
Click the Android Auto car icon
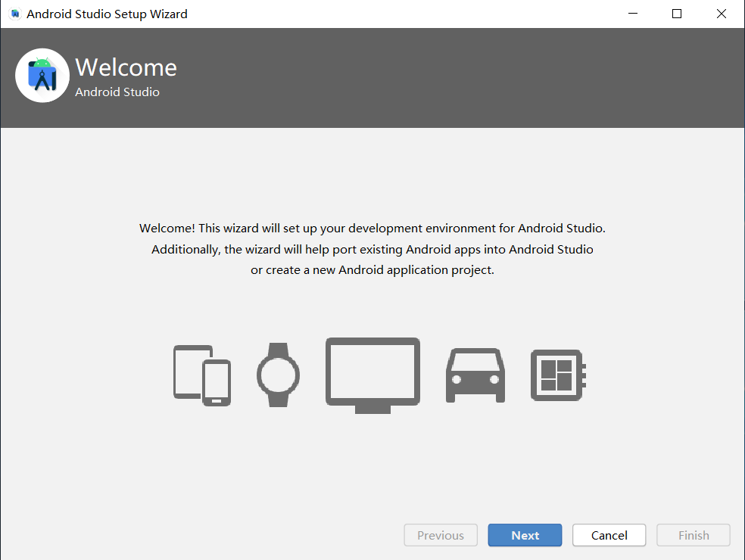pyautogui.click(x=475, y=375)
